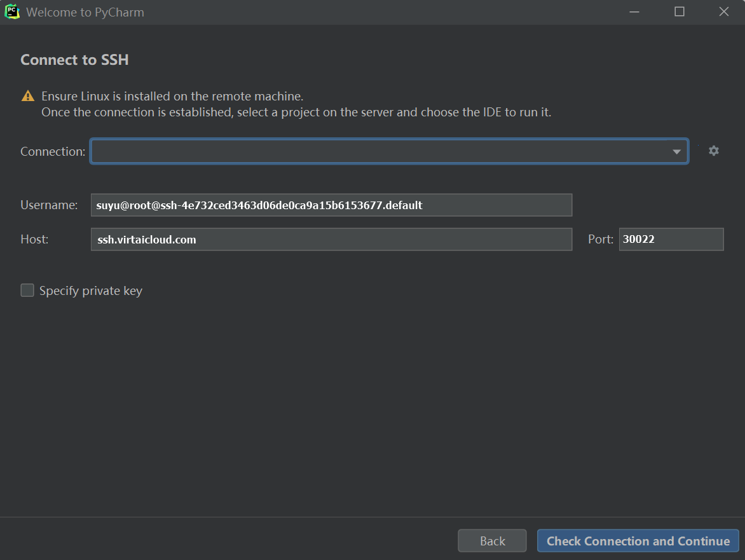Click the "Username:" field label
Screen dimensions: 745x560
(49, 205)
